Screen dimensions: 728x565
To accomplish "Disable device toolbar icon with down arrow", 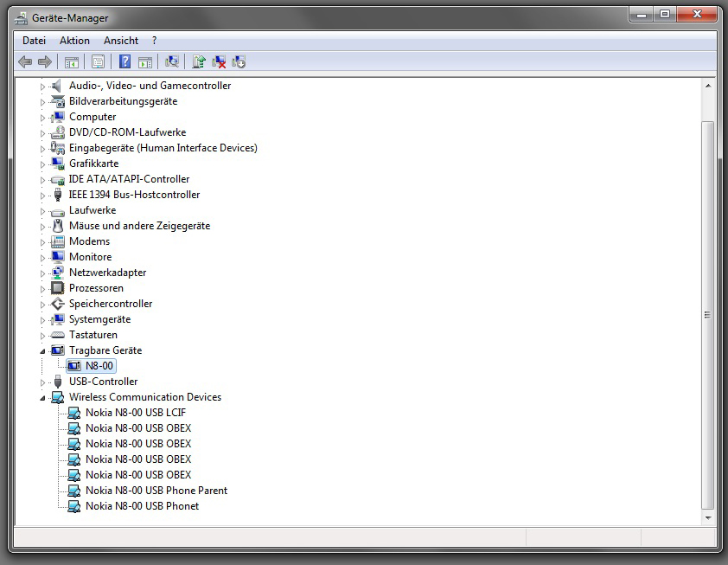I will tap(239, 61).
